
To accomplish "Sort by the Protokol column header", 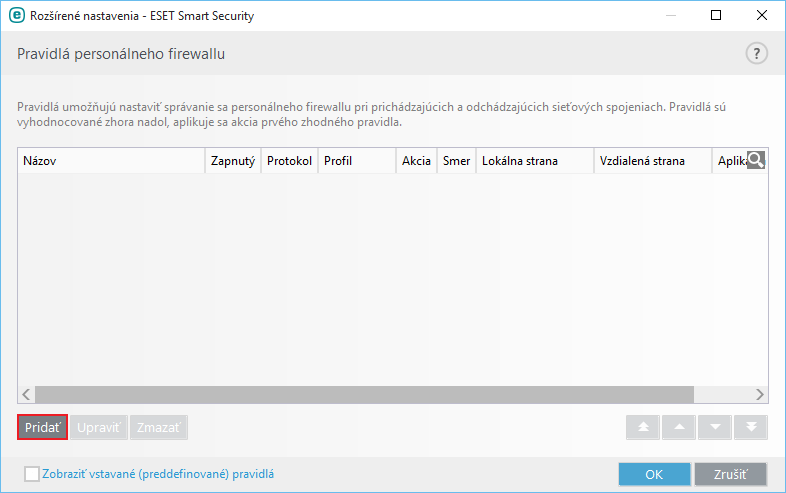I will (289, 161).
